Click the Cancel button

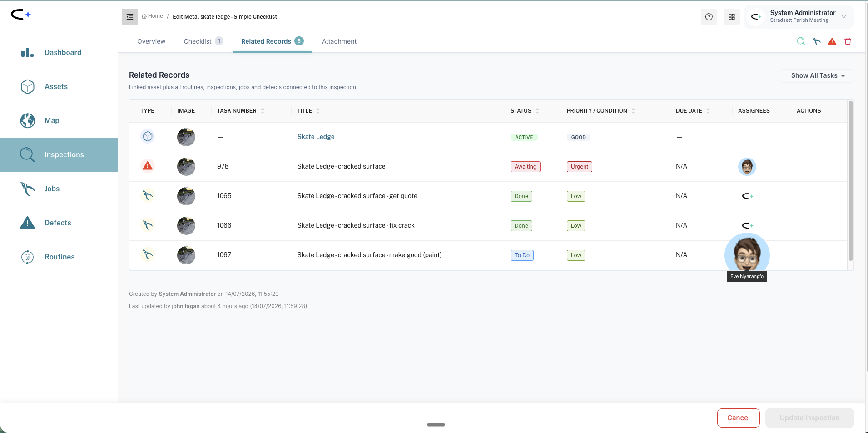coord(738,418)
